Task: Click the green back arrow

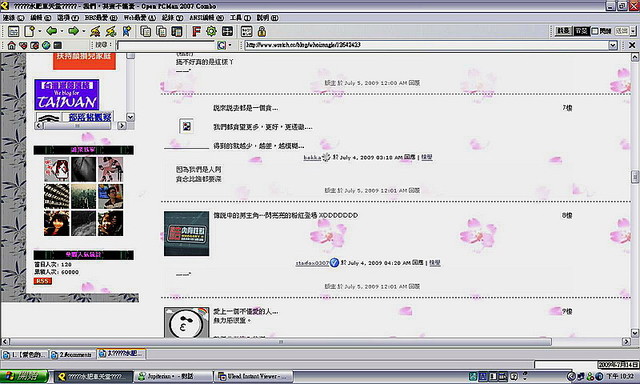Action: click(52, 31)
